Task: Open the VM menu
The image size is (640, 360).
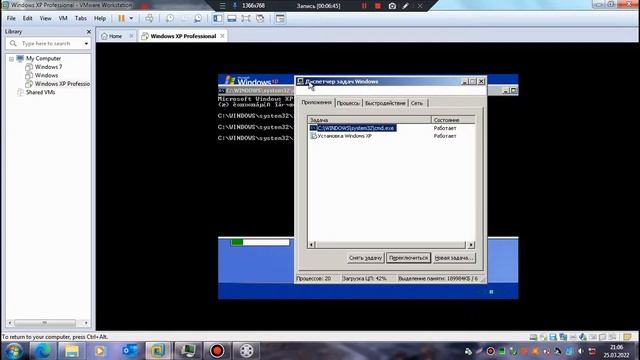Action: tap(63, 18)
